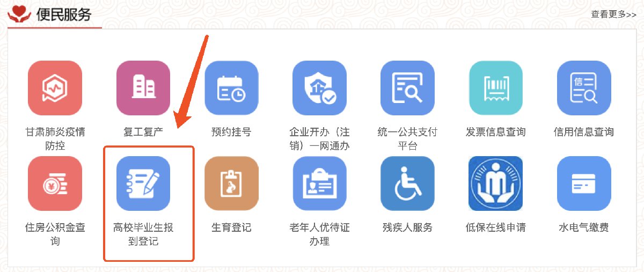The height and width of the screenshot is (272, 644).
Task: Open 信用信息查询 icon
Action: pyautogui.click(x=584, y=88)
